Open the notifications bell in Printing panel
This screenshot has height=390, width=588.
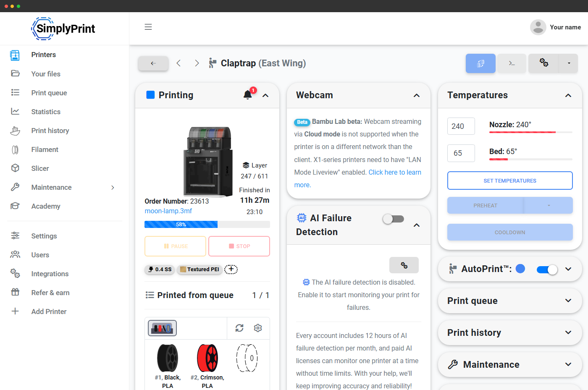point(248,95)
